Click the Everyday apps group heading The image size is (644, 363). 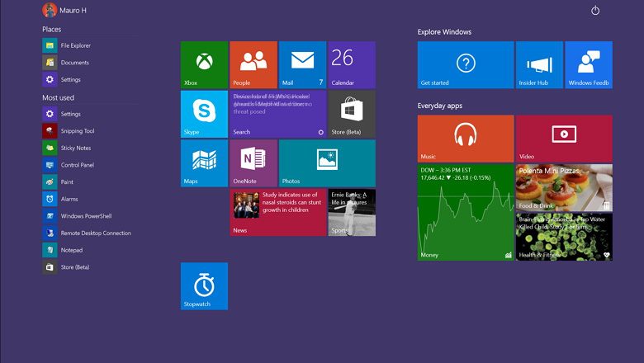440,106
